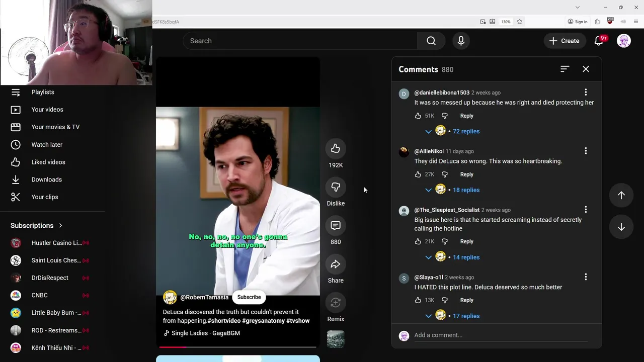
Task: Open the Remix option
Action: [336, 303]
